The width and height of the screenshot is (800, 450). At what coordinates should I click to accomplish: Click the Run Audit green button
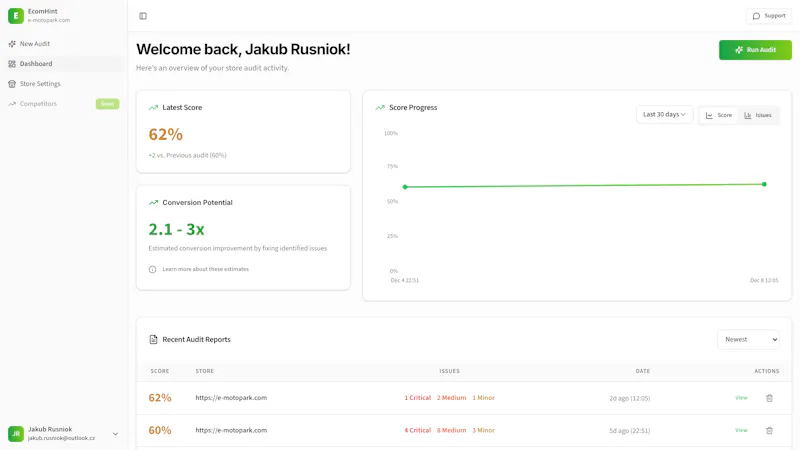point(755,50)
